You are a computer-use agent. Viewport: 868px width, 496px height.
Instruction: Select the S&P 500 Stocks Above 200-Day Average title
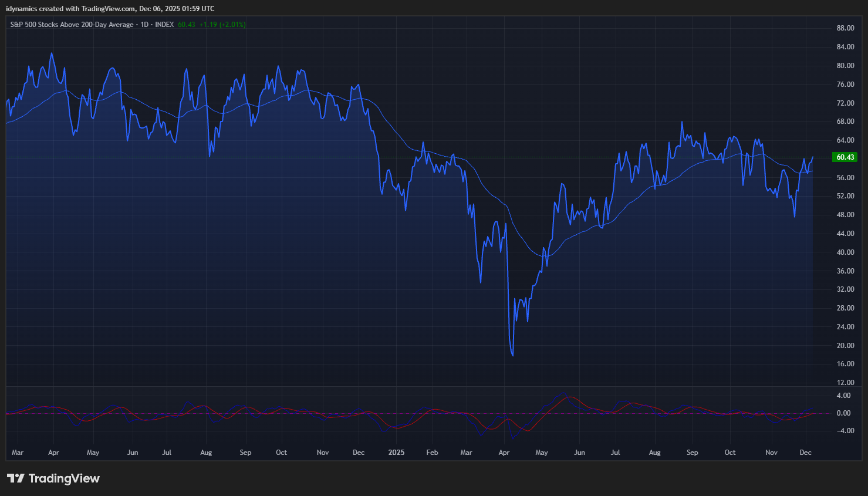click(72, 25)
